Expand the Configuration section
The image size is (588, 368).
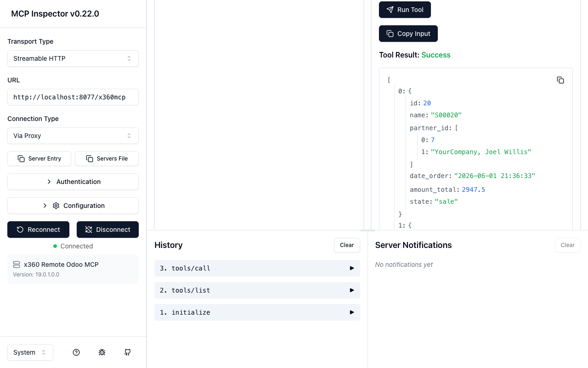[x=73, y=206]
